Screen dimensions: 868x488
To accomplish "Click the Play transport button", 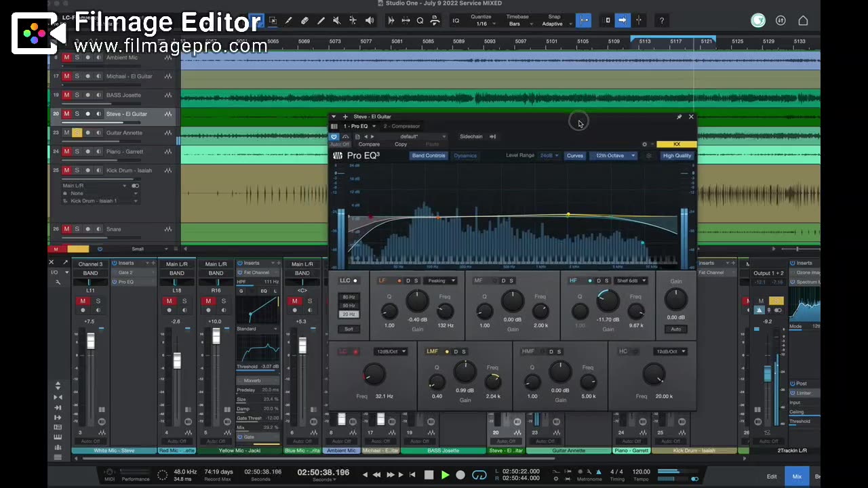I will click(445, 475).
